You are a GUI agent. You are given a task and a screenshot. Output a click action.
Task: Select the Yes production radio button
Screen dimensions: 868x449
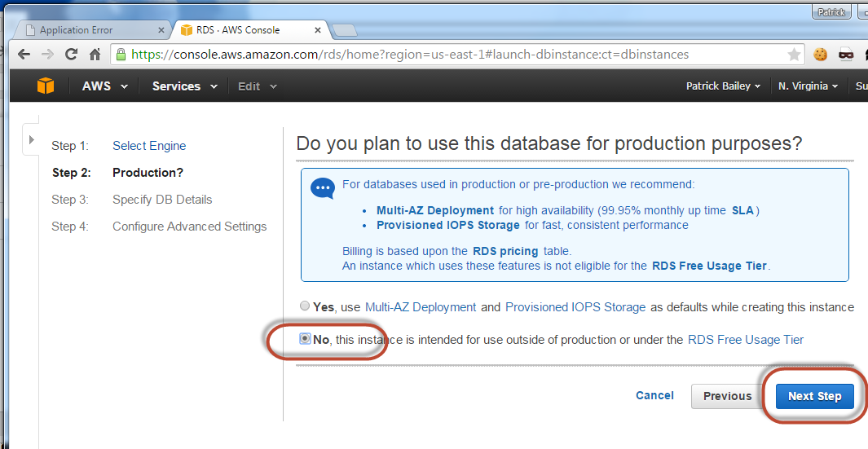[x=305, y=306]
